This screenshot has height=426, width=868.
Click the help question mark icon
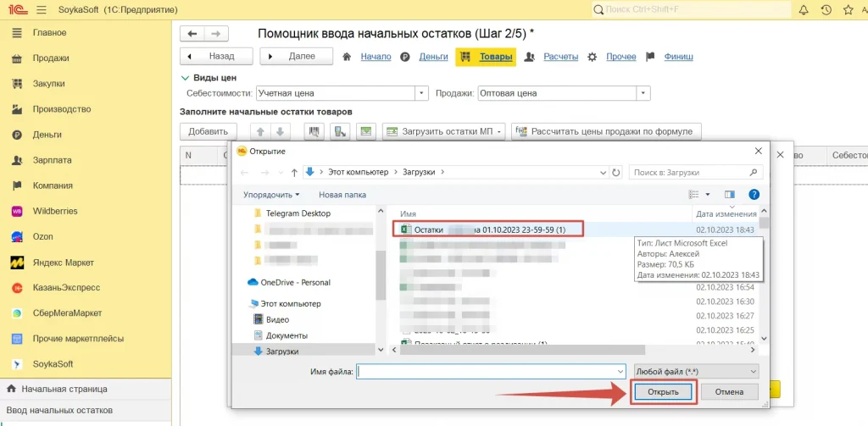click(x=754, y=194)
